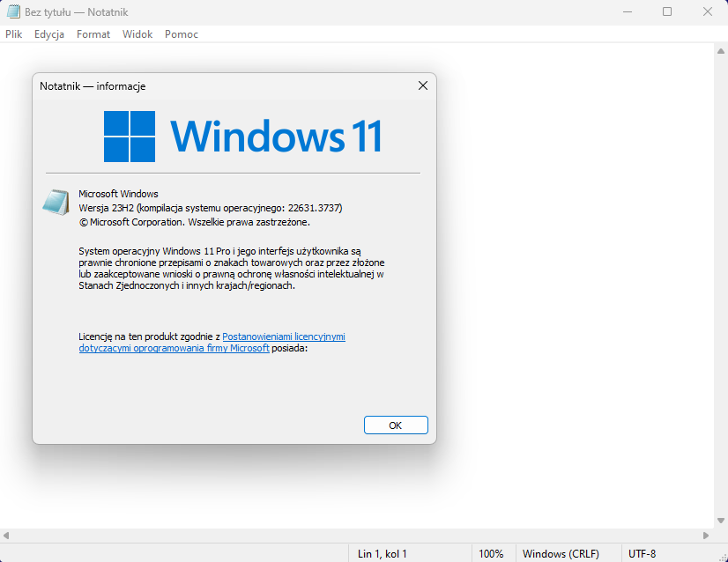
Task: Click the horizontal scrollbar left arrow
Action: tap(6, 535)
